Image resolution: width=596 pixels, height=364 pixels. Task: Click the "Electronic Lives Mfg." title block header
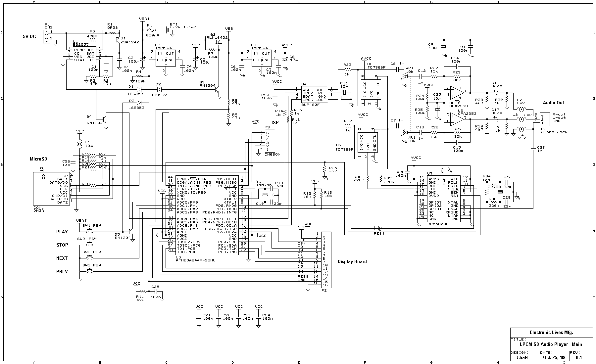point(551,332)
